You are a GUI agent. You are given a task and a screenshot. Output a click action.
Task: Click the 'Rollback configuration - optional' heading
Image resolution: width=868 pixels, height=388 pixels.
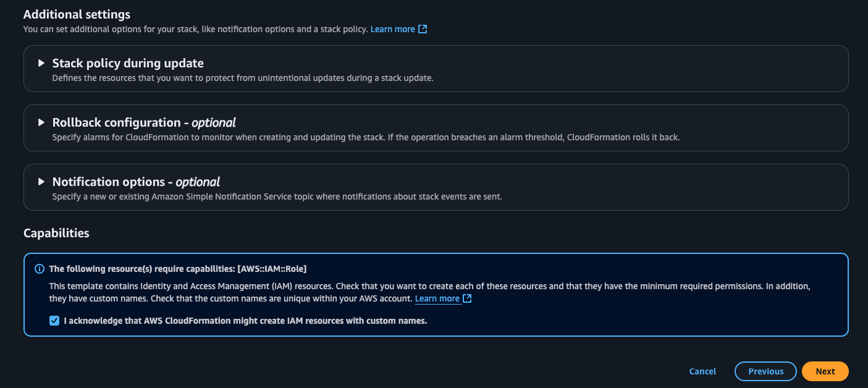144,122
